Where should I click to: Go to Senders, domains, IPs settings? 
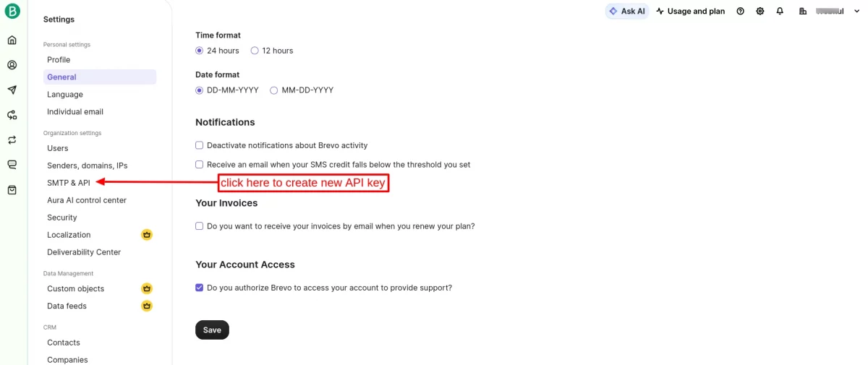click(87, 166)
